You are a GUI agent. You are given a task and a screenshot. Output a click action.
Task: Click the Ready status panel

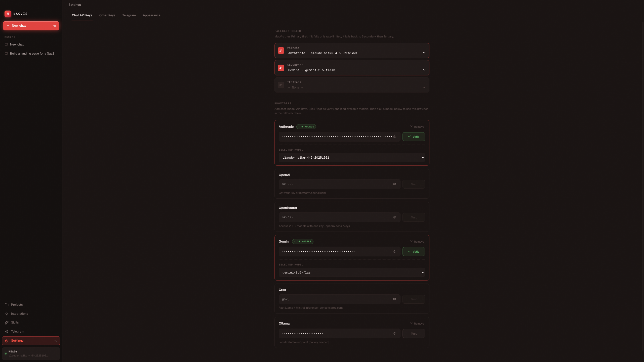pos(31,354)
